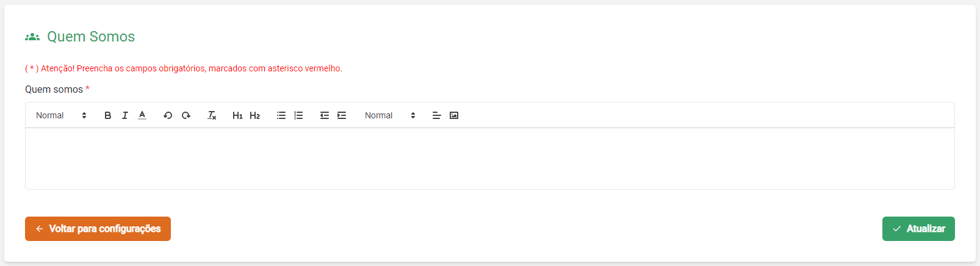The height and width of the screenshot is (266, 980).
Task: Open the second Normal size dropdown
Action: [390, 115]
